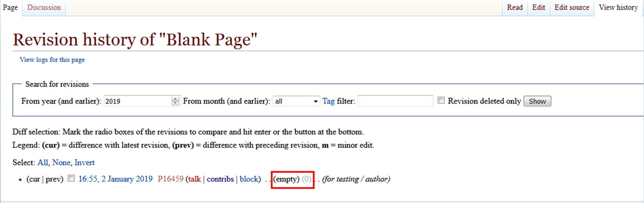Click the None selection link
644x203 pixels.
tap(61, 163)
